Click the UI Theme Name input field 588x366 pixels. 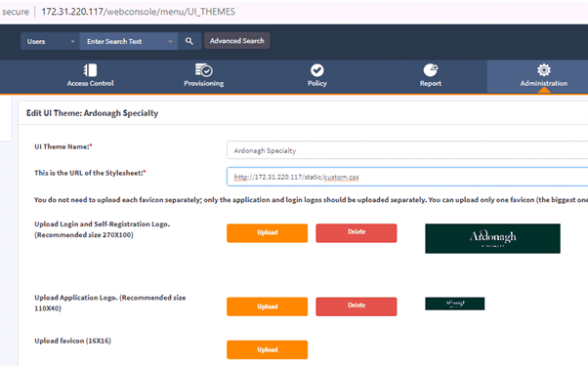tap(407, 150)
